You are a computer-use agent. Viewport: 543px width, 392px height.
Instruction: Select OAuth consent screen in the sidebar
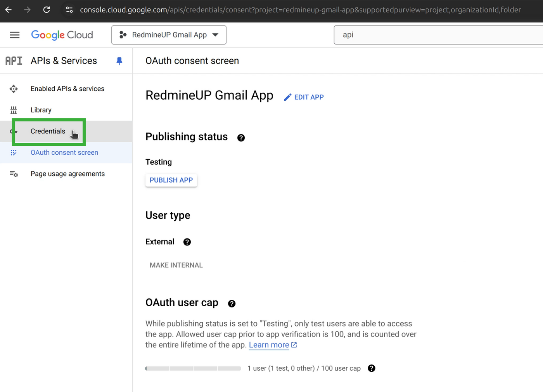64,152
